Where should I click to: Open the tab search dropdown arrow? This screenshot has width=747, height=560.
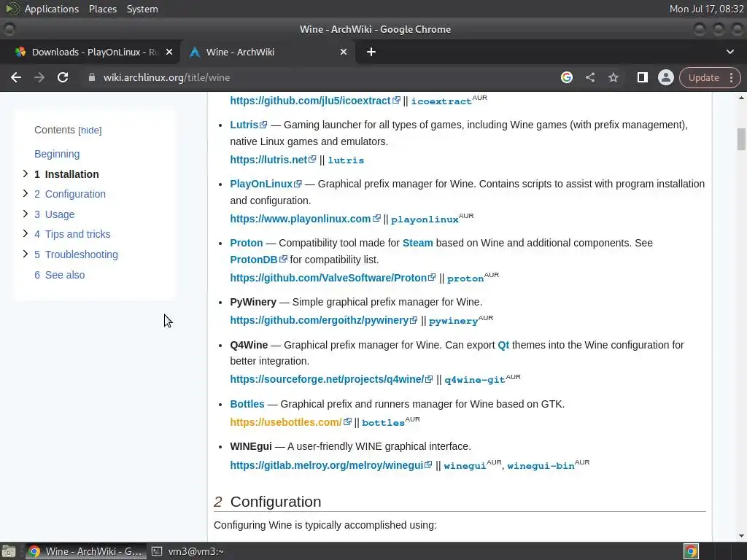point(729,52)
